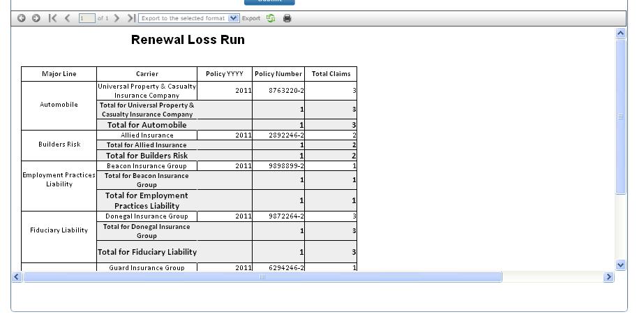
Task: Click the Total for Universal Property & Casualty label
Action: pos(147,110)
